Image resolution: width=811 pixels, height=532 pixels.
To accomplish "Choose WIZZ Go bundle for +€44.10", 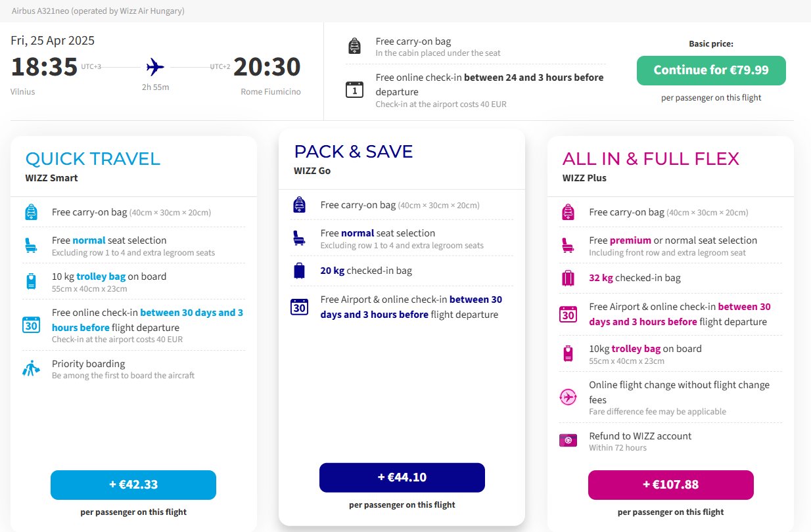I will [402, 477].
